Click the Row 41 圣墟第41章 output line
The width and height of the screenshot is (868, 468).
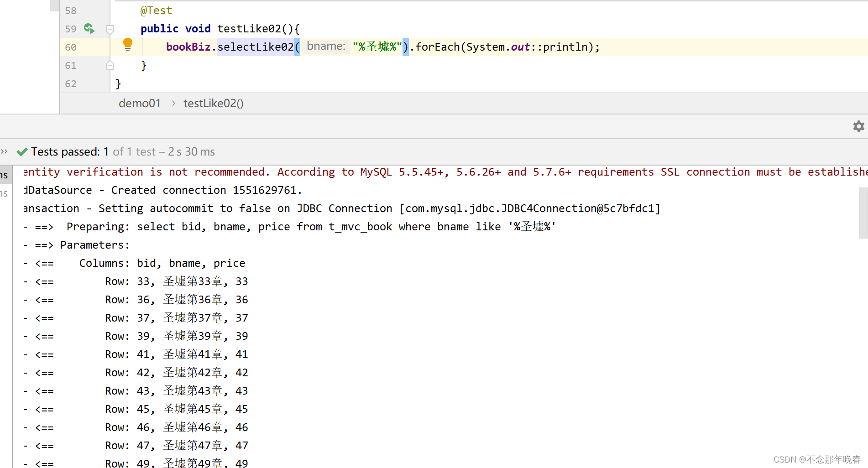[x=136, y=354]
